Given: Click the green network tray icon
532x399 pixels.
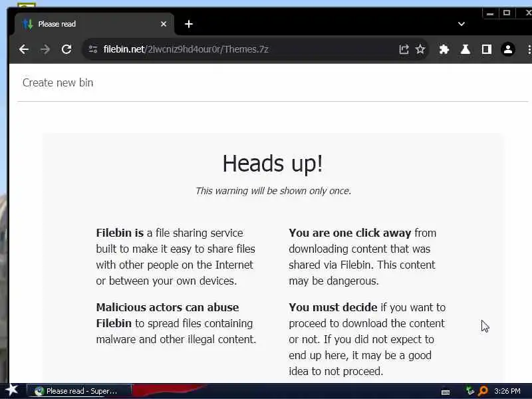Looking at the screenshot, I should click(x=469, y=391).
